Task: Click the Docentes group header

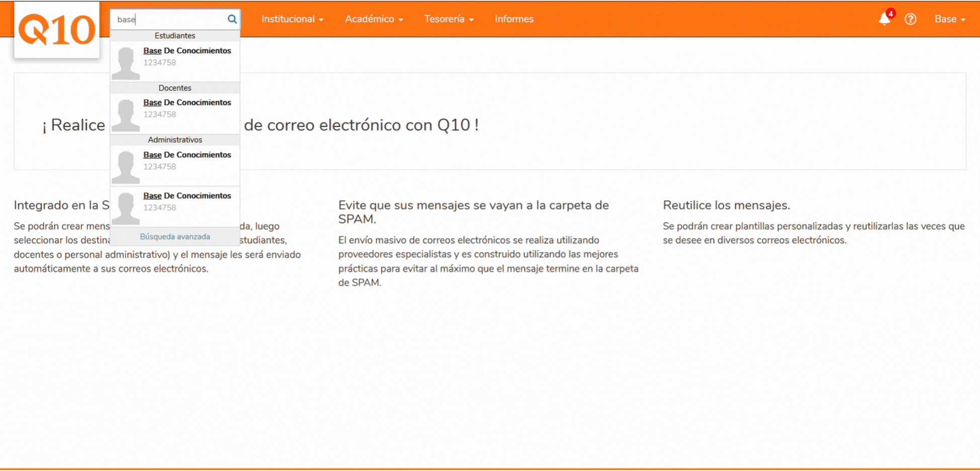Action: [175, 88]
